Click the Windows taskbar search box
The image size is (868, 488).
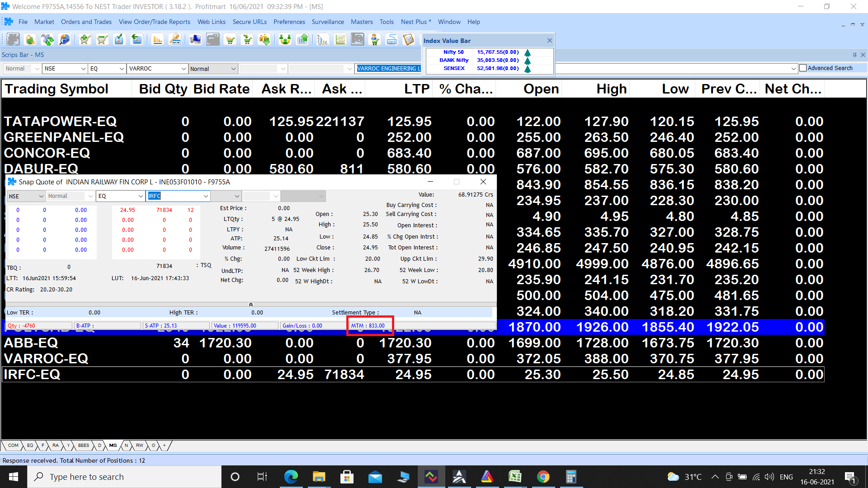point(124,477)
